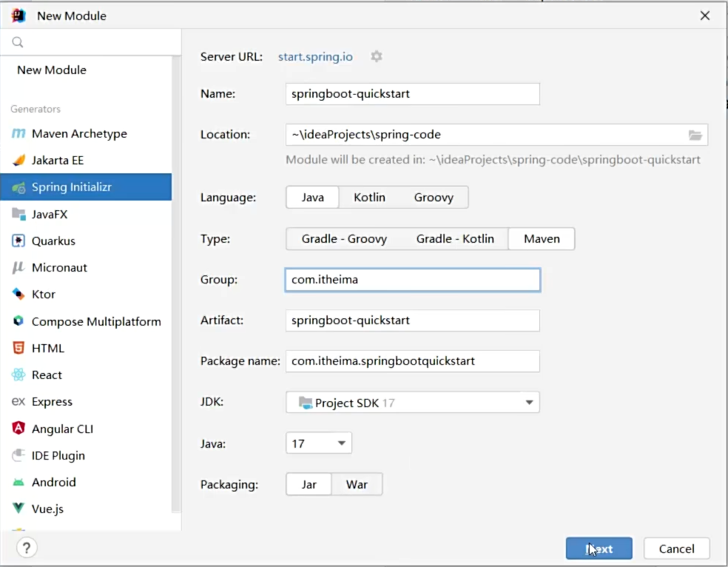Select Compose Multiplatform generator

coord(86,321)
